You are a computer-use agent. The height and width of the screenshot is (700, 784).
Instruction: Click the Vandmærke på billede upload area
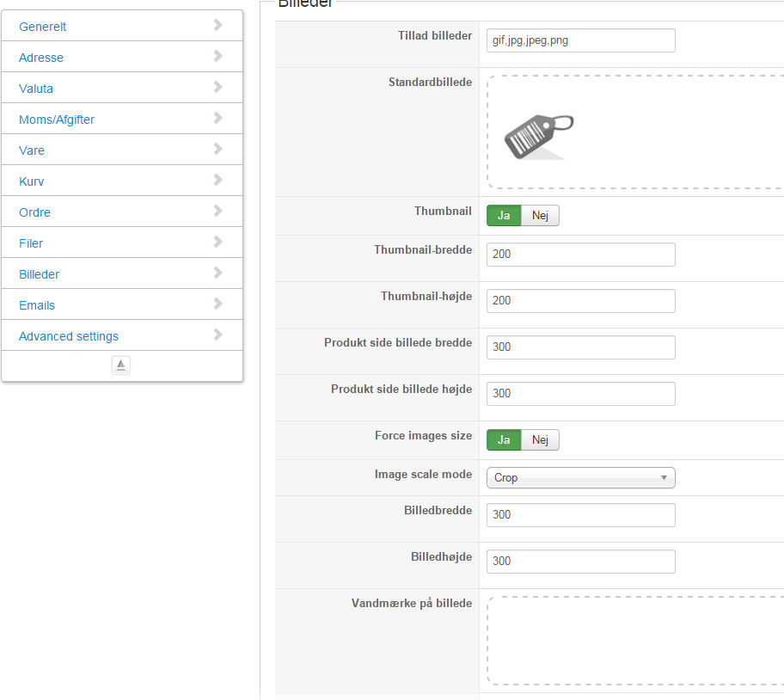pos(634,640)
